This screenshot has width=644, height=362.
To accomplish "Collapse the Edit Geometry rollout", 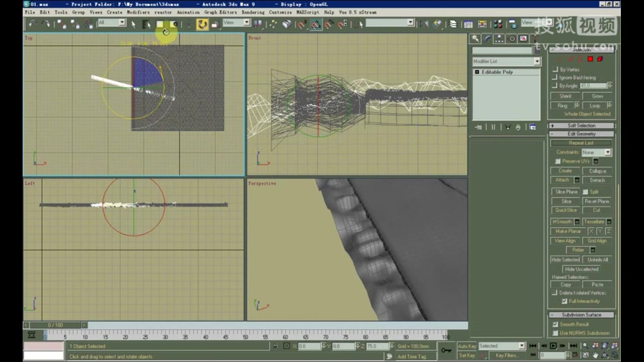I will point(581,134).
